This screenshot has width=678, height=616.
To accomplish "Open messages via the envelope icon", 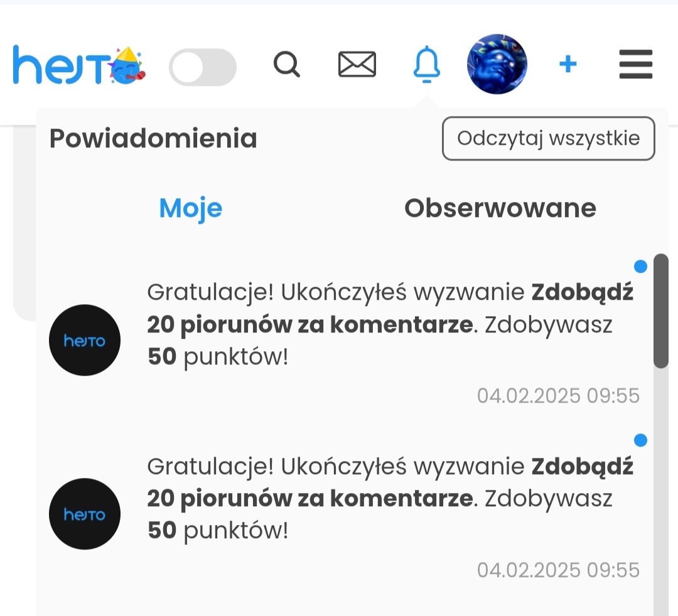I will (357, 65).
